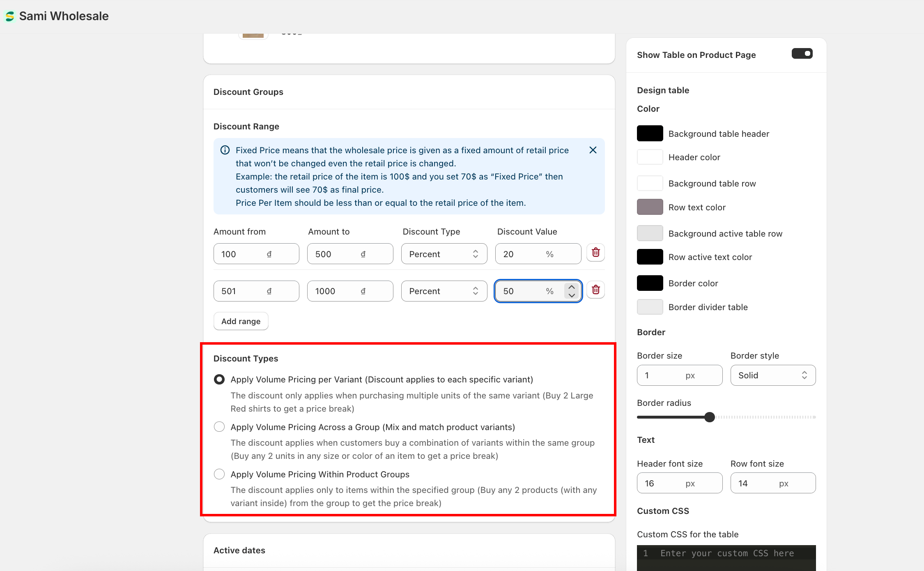Viewport: 924px width, 571px height.
Task: Click the info icon in the blue banner
Action: tap(225, 150)
